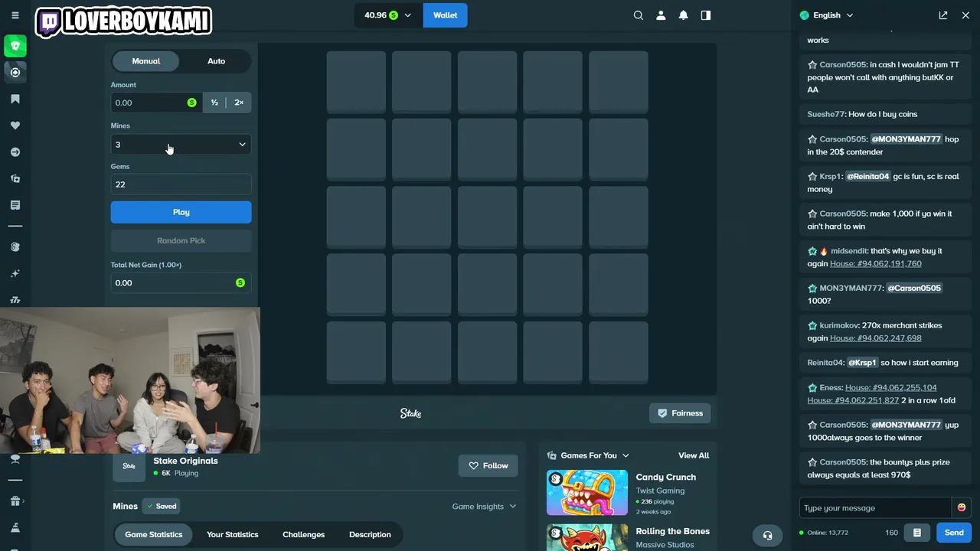Toggle the side panel layout icon
Screen dimensions: 980x551
pos(706,15)
